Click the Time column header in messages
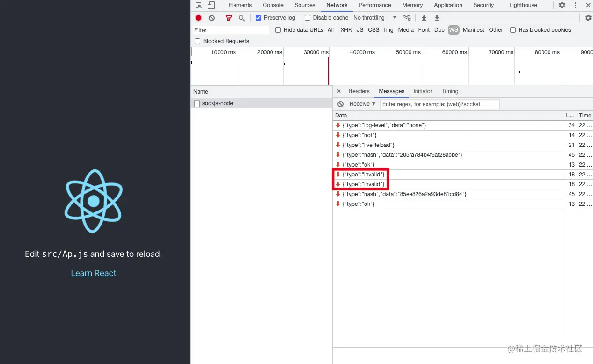Viewport: 593px width, 364px height. (x=585, y=116)
